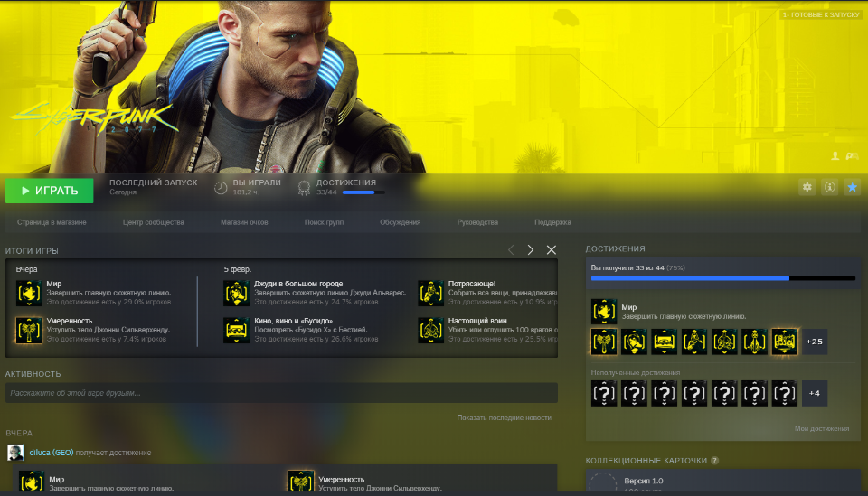Click the Умеренность achievement icon in Итоги игры

(29, 330)
